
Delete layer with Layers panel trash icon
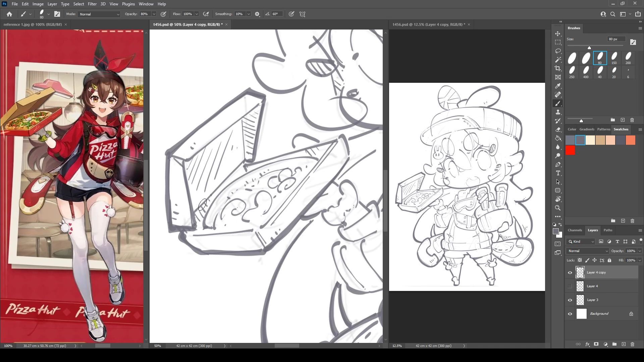632,344
